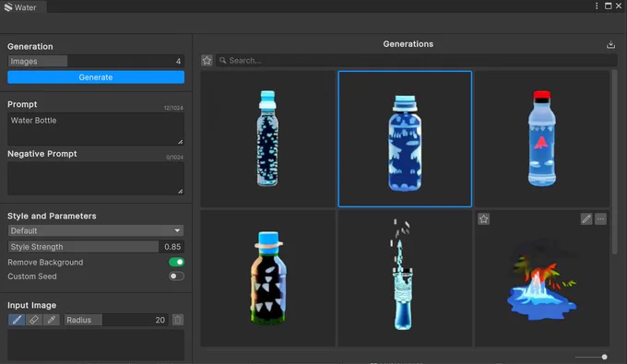This screenshot has width=627, height=364.
Task: Click into the Prompt text box
Action: (x=96, y=129)
